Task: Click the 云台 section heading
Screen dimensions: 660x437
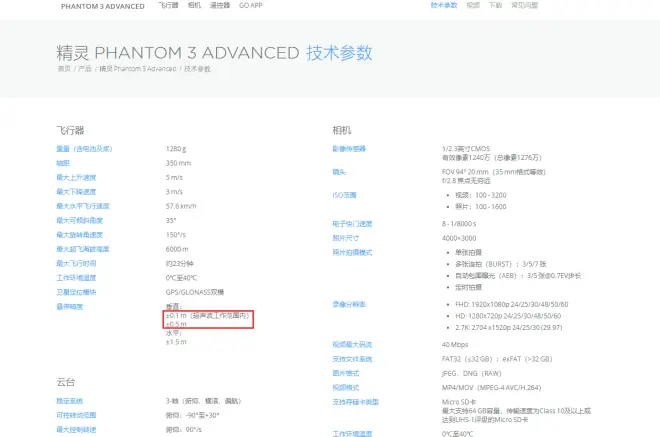Action: click(x=66, y=382)
